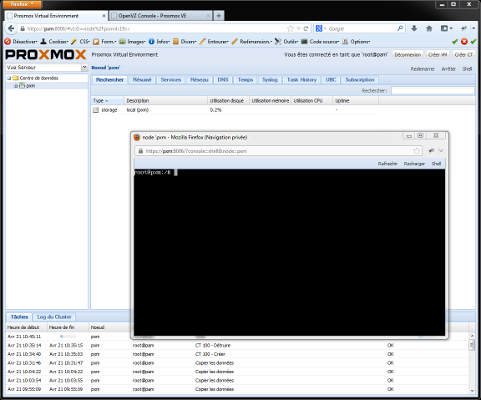Screen dimensions: 481x400
Task: Click the Firefox icon in the console popup title bar
Action: [137, 137]
